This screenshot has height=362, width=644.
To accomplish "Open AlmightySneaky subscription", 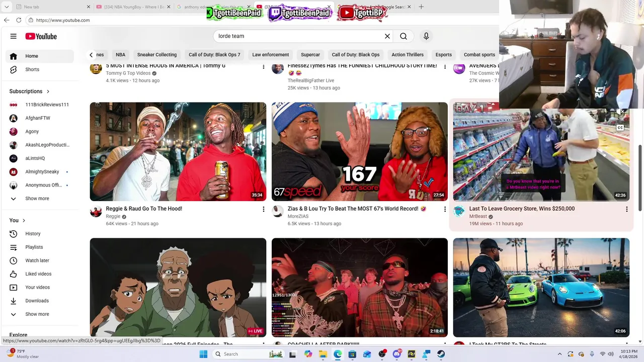I will pyautogui.click(x=39, y=172).
